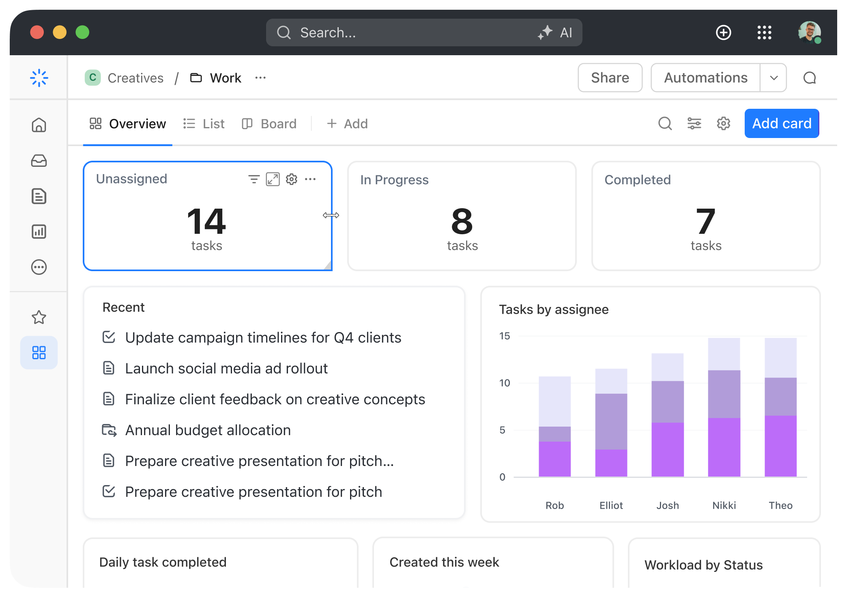
Task: Click the Share button
Action: click(610, 78)
